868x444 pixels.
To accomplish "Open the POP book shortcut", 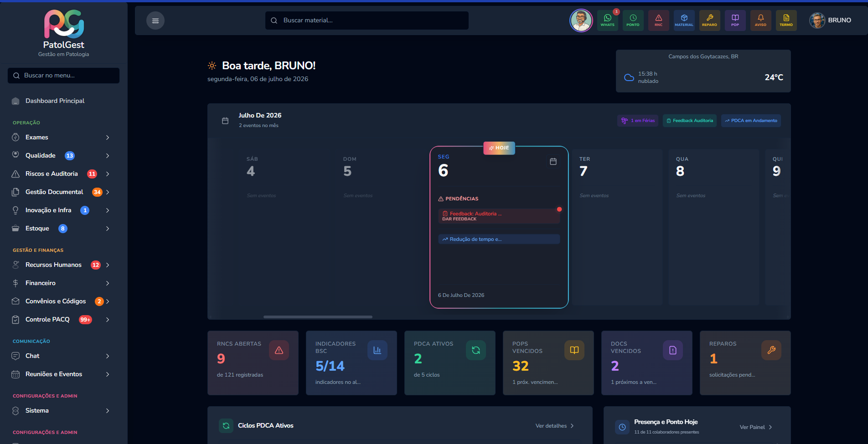I will pyautogui.click(x=735, y=20).
